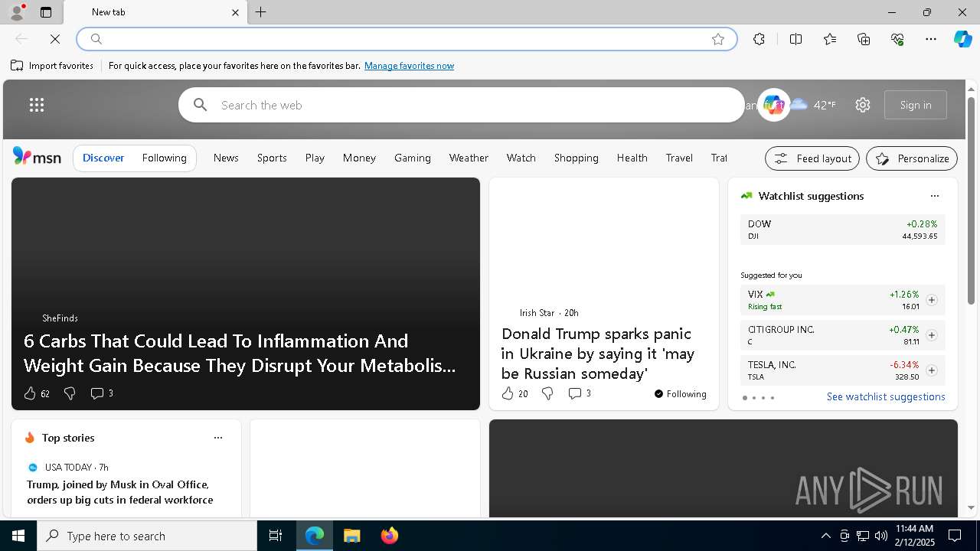Add VIX to watchlist
980x551 pixels.
tap(932, 300)
